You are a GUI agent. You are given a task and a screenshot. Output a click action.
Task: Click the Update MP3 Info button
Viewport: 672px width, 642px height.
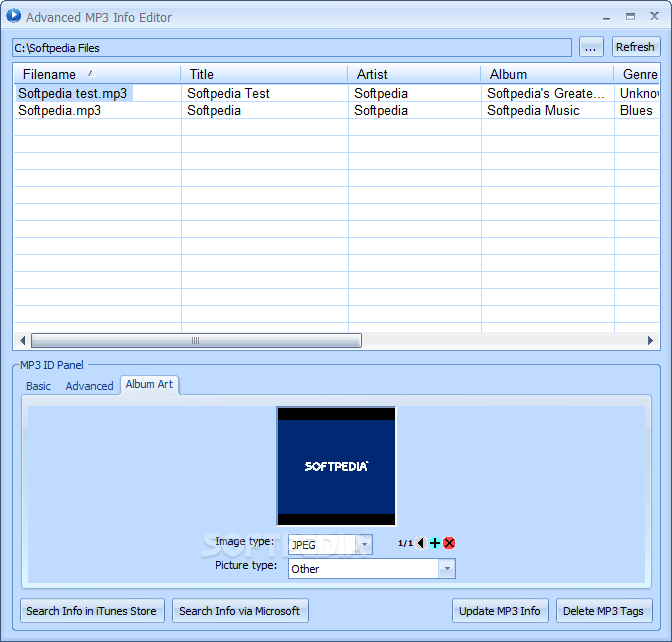pyautogui.click(x=500, y=611)
